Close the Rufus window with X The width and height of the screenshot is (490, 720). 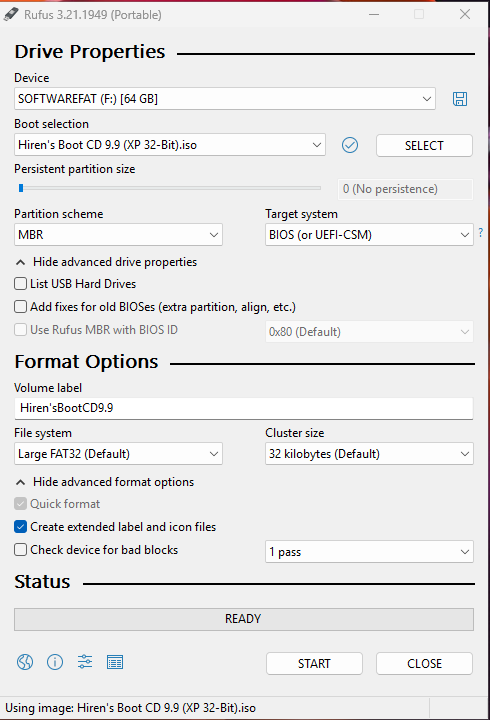[465, 14]
